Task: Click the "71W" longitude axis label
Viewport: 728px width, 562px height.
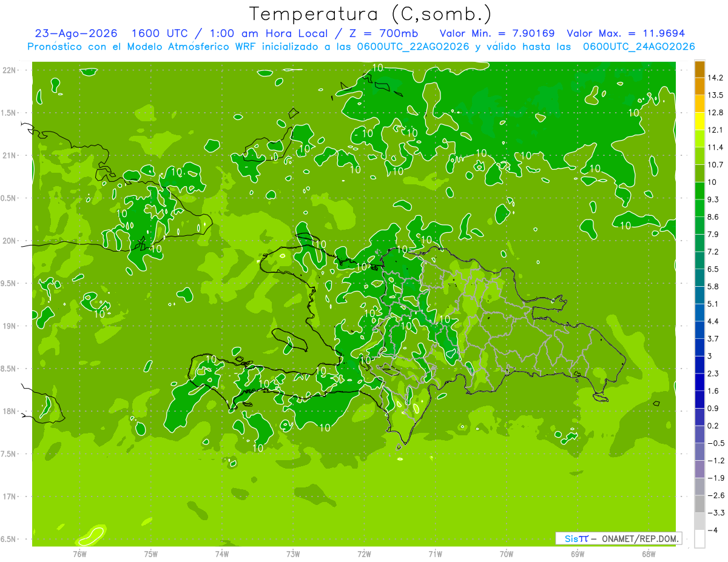Action: (x=435, y=554)
